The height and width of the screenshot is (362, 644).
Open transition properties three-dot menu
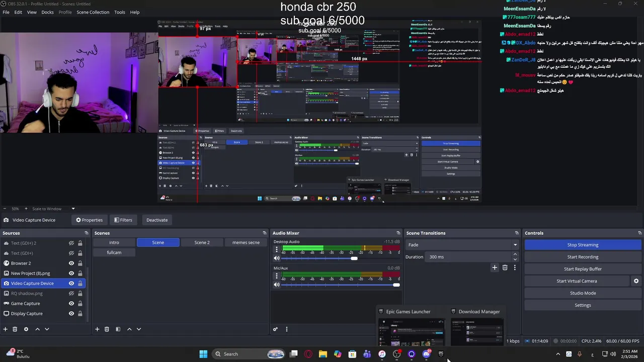click(515, 268)
